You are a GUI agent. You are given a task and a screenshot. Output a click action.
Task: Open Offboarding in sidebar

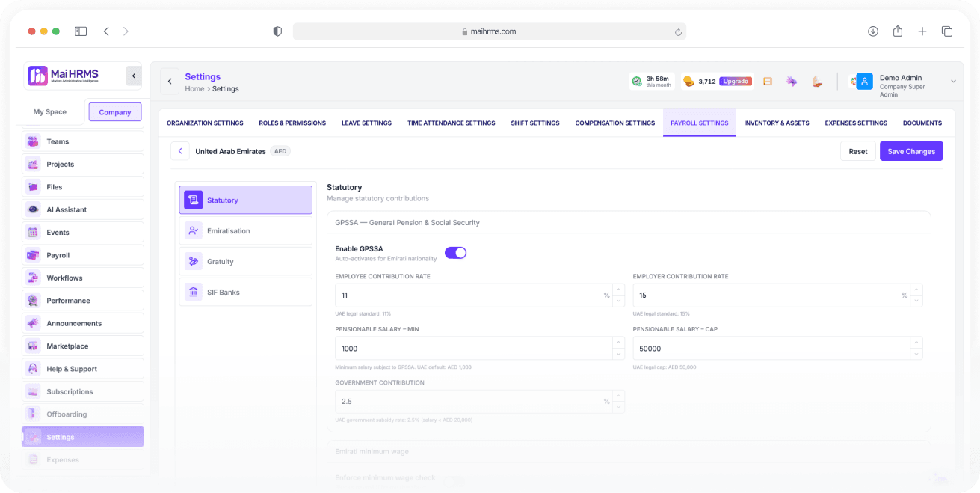tap(83, 414)
